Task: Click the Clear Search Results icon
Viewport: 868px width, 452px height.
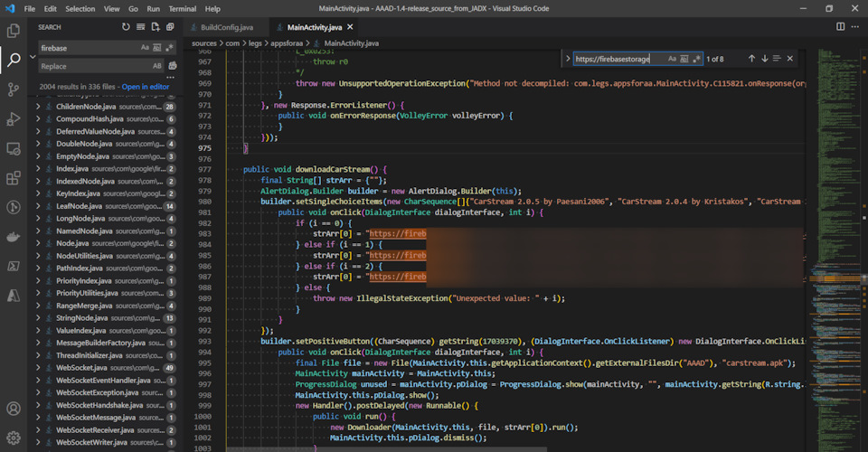Action: (x=141, y=27)
